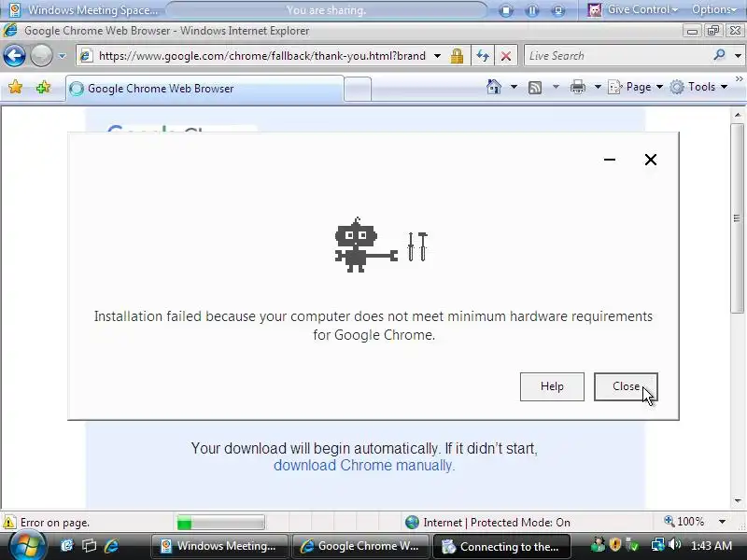Switch to Windows Meeting taskbar button
The height and width of the screenshot is (560, 747).
219,546
